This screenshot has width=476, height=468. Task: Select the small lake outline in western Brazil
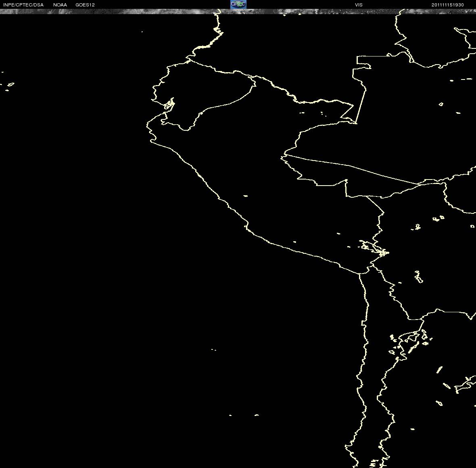[441, 104]
